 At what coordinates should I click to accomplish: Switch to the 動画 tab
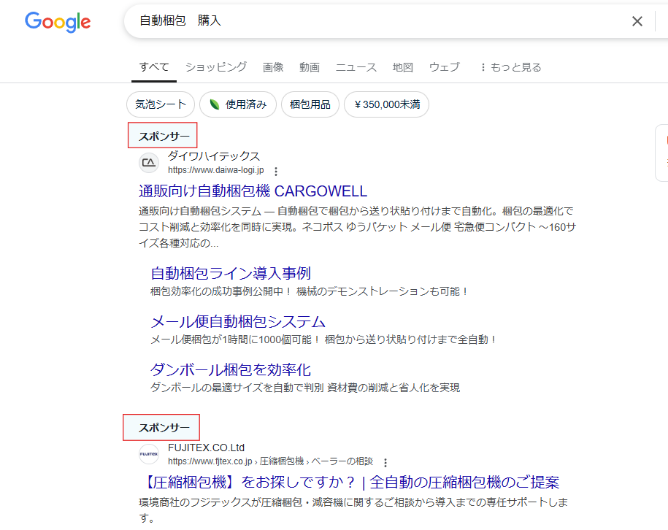click(309, 67)
